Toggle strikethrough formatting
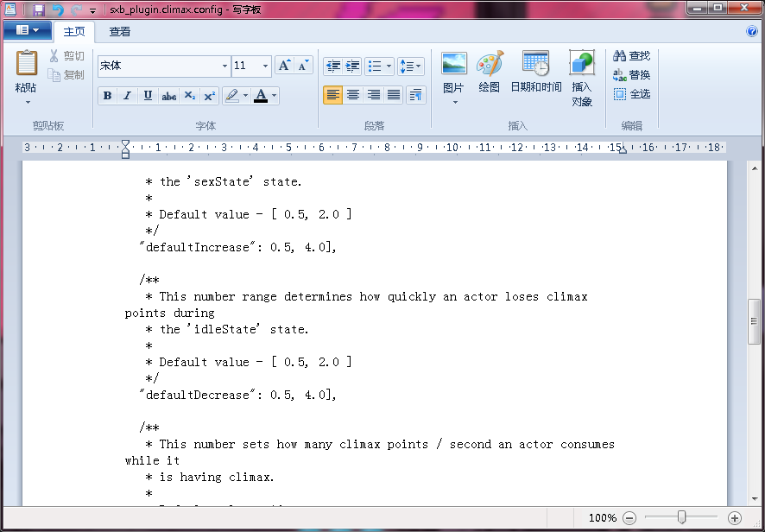 click(x=169, y=96)
